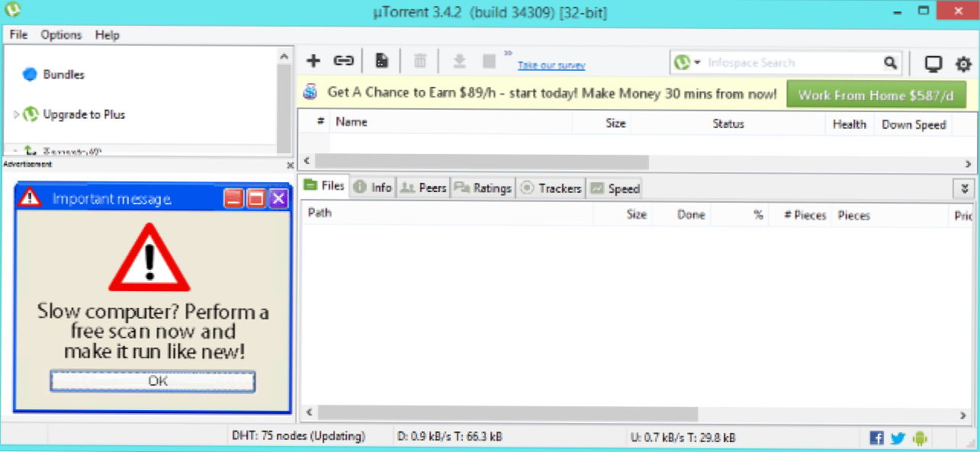
Task: Click the Work From Home $587/d button
Action: point(876,95)
